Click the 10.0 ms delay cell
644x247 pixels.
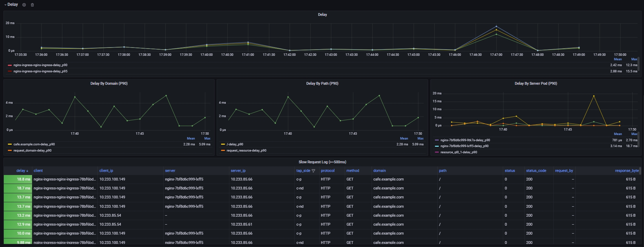pyautogui.click(x=18, y=234)
